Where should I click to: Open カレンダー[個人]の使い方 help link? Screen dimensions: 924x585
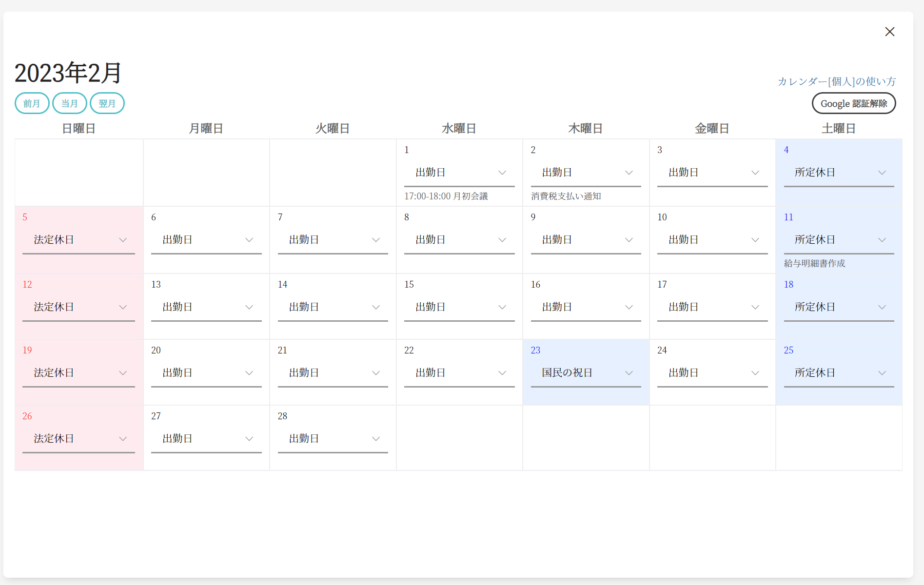coord(836,81)
